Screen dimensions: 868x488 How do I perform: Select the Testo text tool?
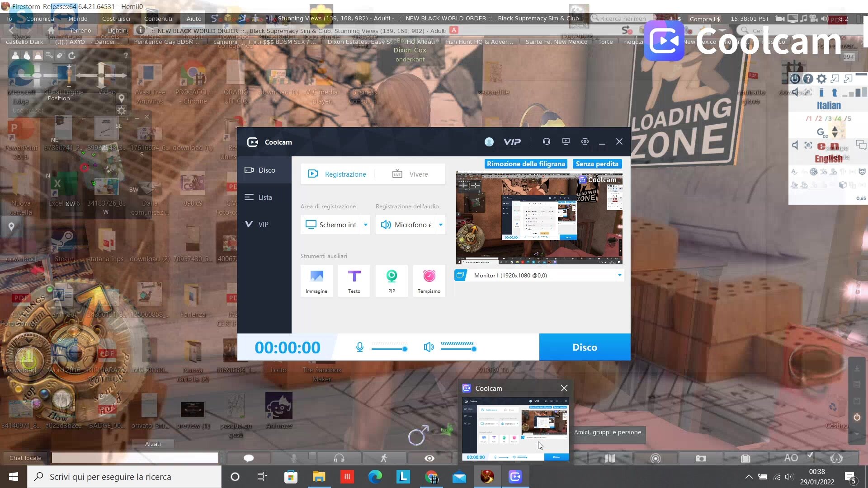(x=354, y=281)
